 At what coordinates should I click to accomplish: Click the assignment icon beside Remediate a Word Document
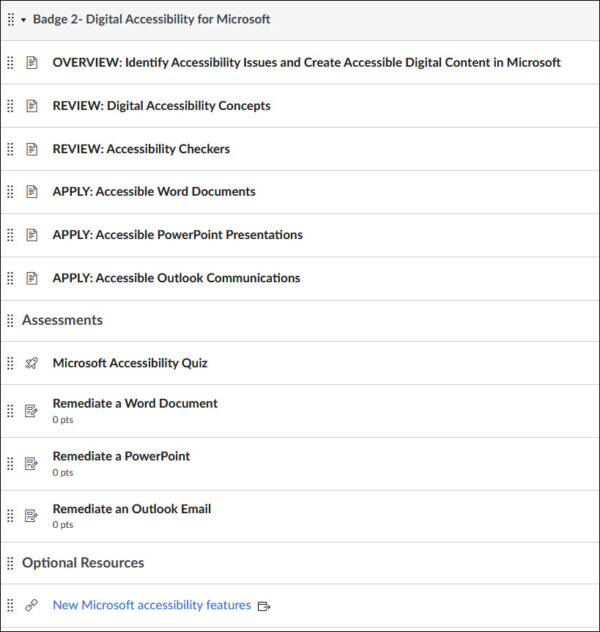point(31,411)
